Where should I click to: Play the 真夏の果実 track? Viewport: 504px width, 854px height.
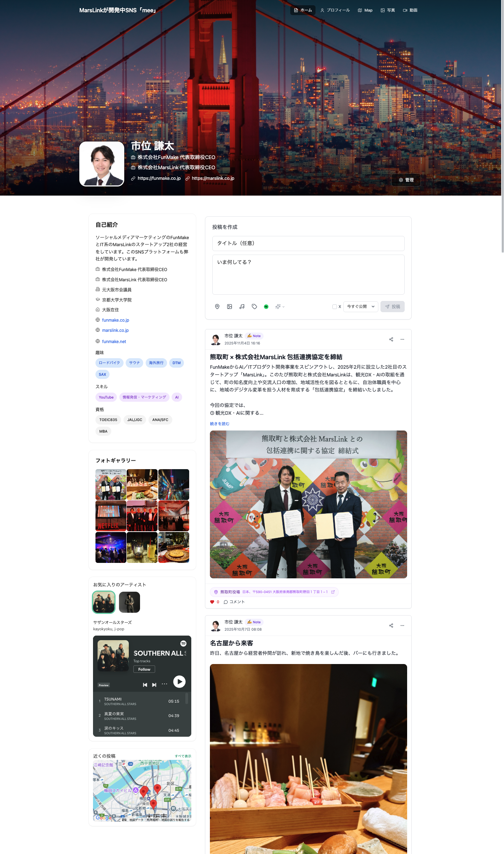click(140, 716)
